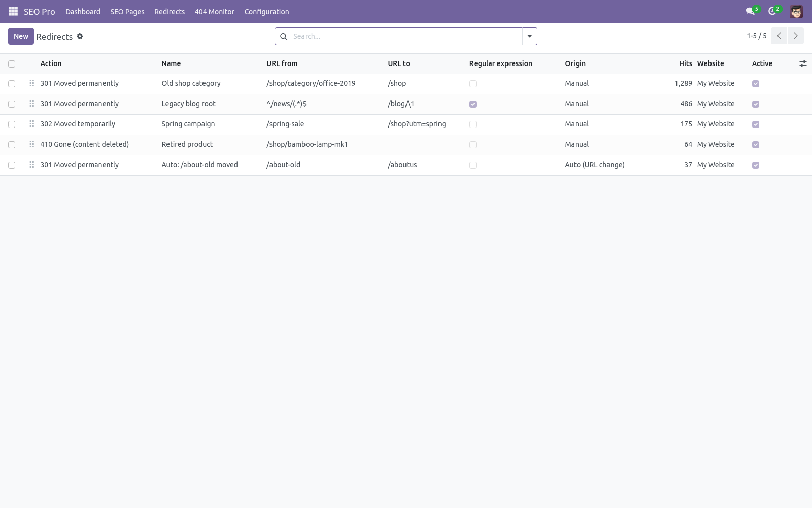Select all rows with header checkbox
This screenshot has height=508, width=812.
[12, 64]
